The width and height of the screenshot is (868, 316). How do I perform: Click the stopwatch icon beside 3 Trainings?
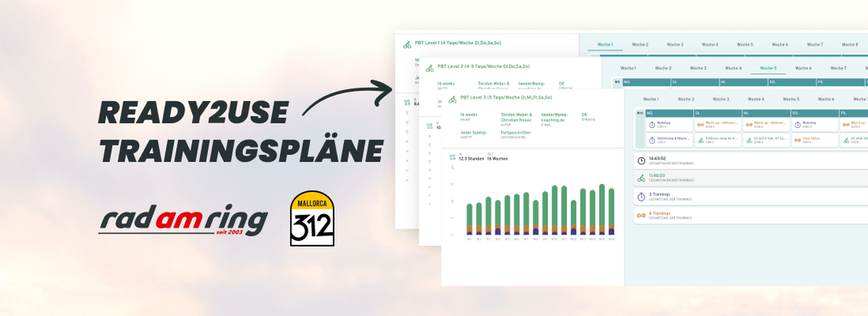point(641,197)
